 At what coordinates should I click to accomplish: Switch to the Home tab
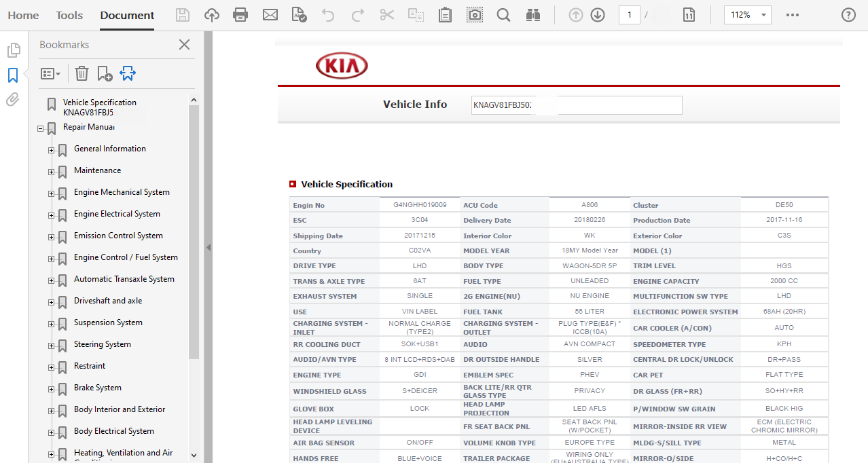click(x=23, y=15)
